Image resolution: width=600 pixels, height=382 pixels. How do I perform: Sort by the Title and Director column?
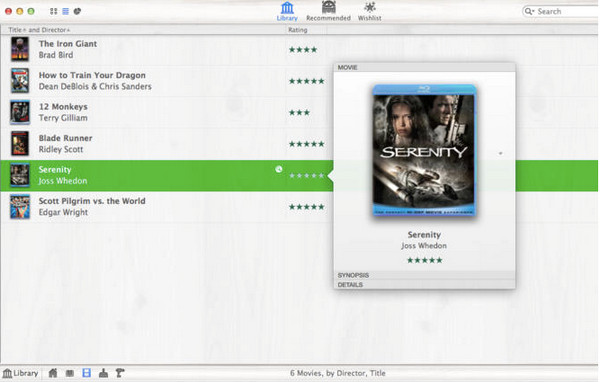pyautogui.click(x=39, y=30)
